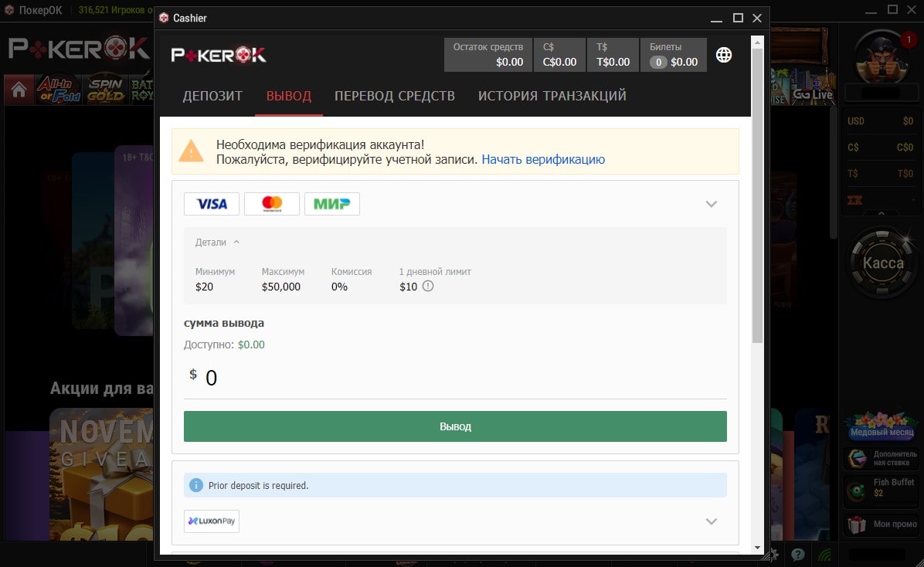
Task: Click the daily limit info icon
Action: click(x=428, y=287)
